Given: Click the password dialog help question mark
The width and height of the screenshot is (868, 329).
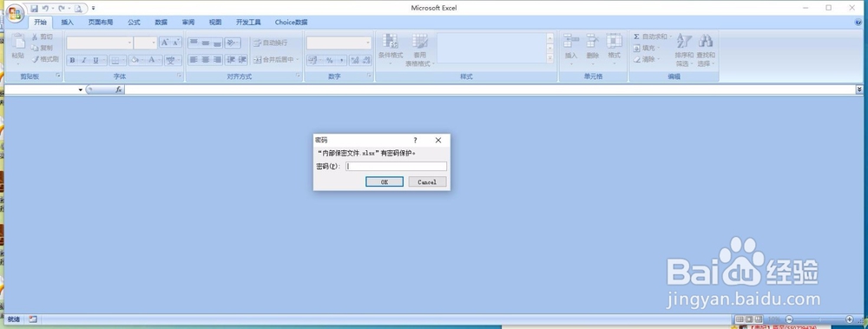Looking at the screenshot, I should click(x=415, y=140).
